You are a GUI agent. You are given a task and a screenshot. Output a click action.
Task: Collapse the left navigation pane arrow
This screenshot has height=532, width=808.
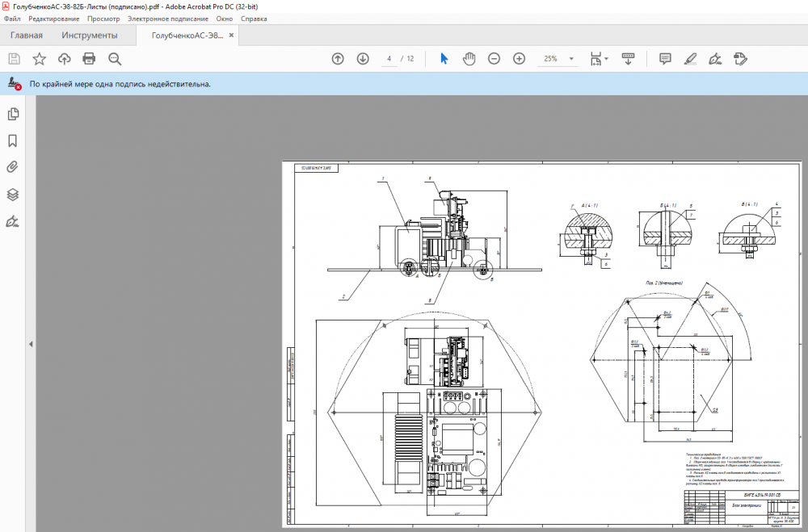click(x=31, y=344)
